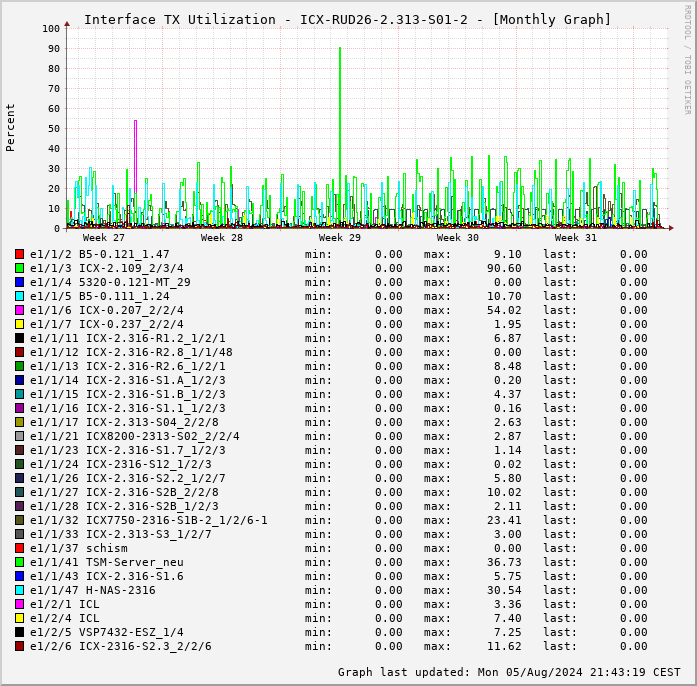
Task: Click the black swatch for VSP7432-ESZ_1/4
Action: pyautogui.click(x=19, y=632)
